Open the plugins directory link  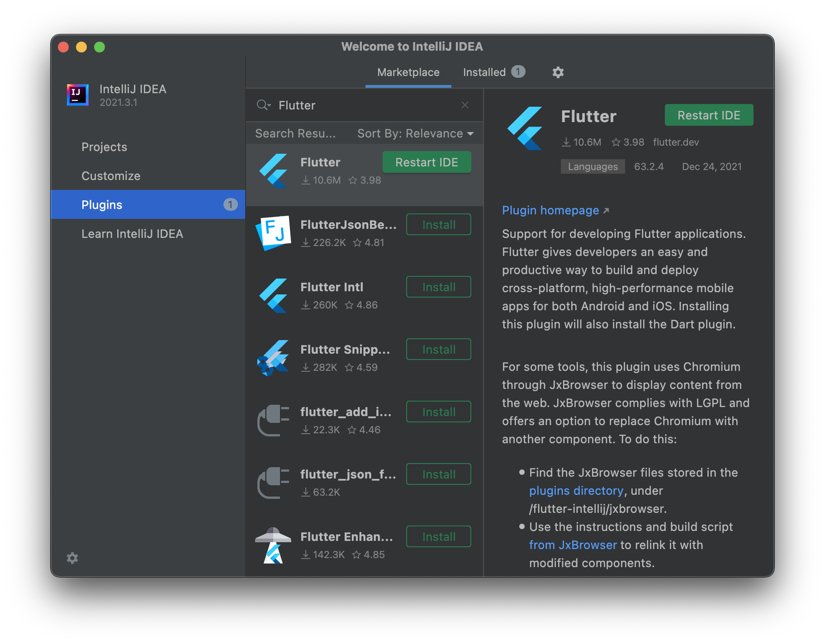(x=576, y=491)
